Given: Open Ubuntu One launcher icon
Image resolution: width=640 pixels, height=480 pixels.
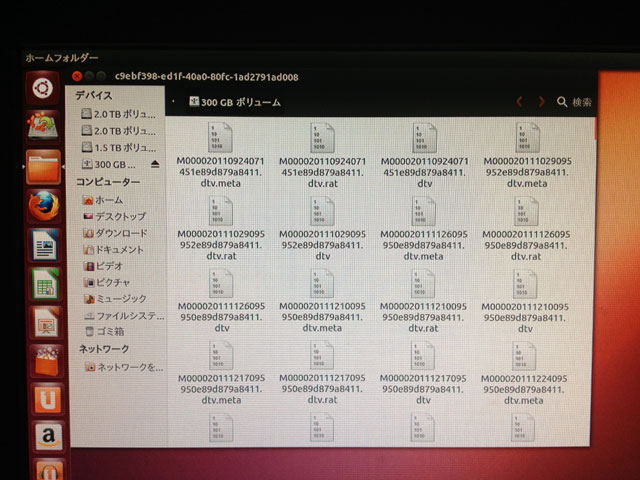Looking at the screenshot, I should [x=48, y=399].
